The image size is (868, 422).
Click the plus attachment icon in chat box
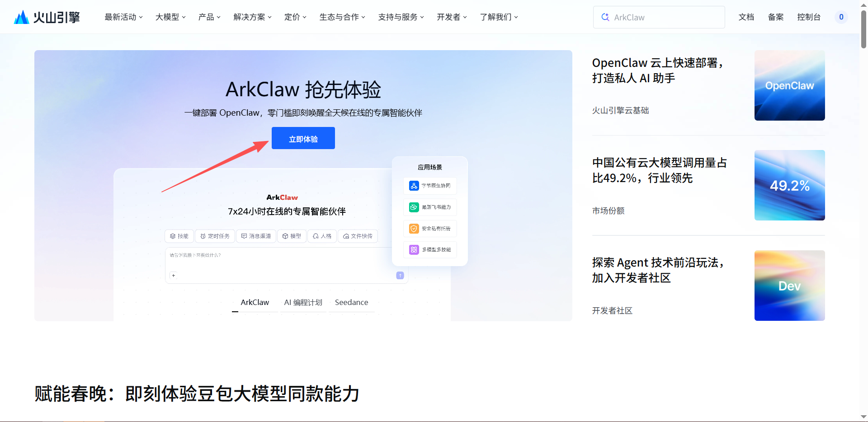(173, 275)
